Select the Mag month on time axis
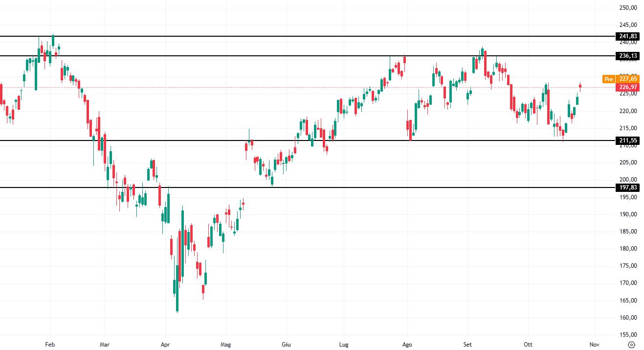Image resolution: width=644 pixels, height=350 pixels. [225, 345]
